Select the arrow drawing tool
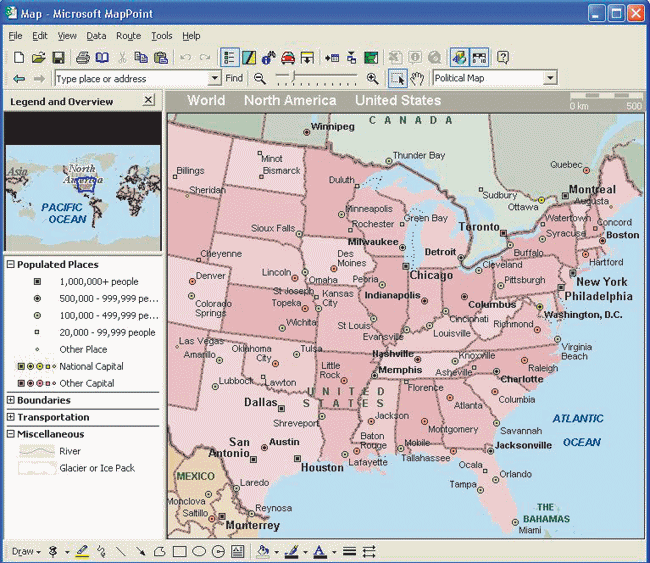650x563 pixels. [141, 551]
